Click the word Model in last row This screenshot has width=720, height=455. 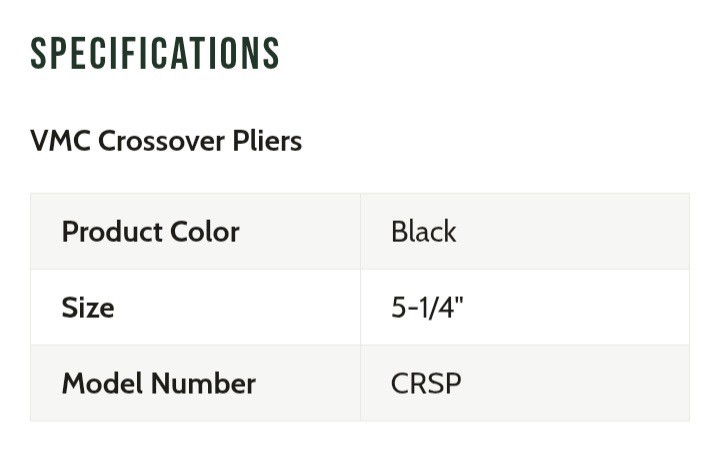point(102,383)
